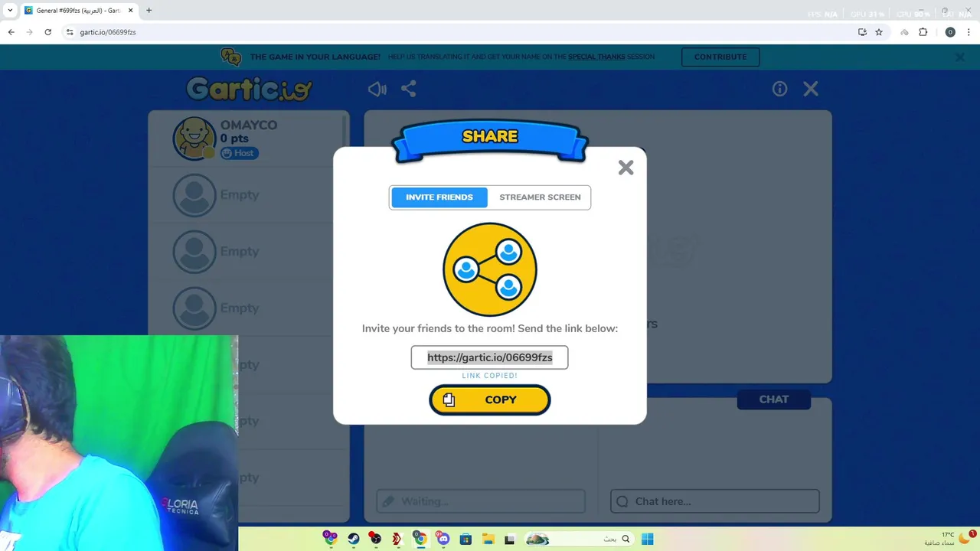The width and height of the screenshot is (980, 551).
Task: Open File Explorer from the taskbar
Action: (x=488, y=539)
